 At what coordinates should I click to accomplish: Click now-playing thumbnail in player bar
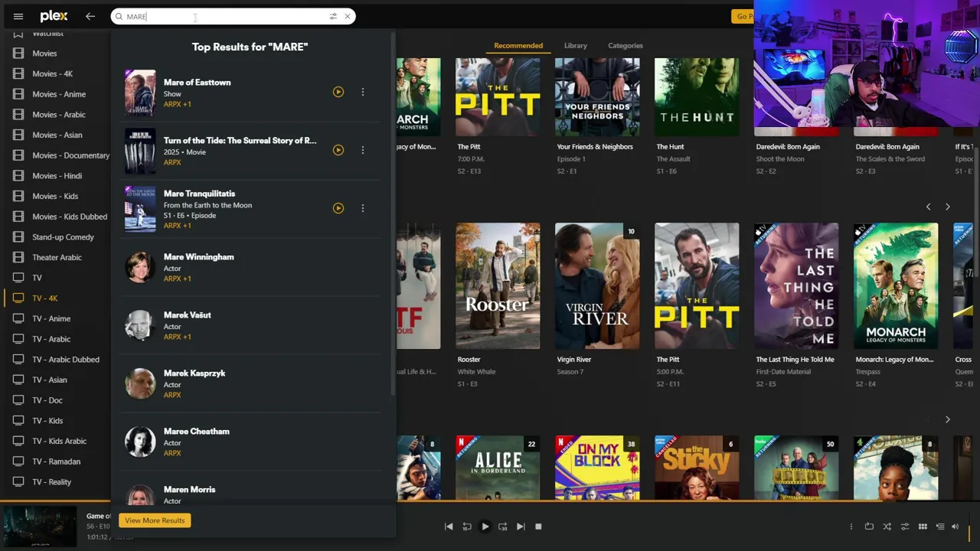[40, 527]
